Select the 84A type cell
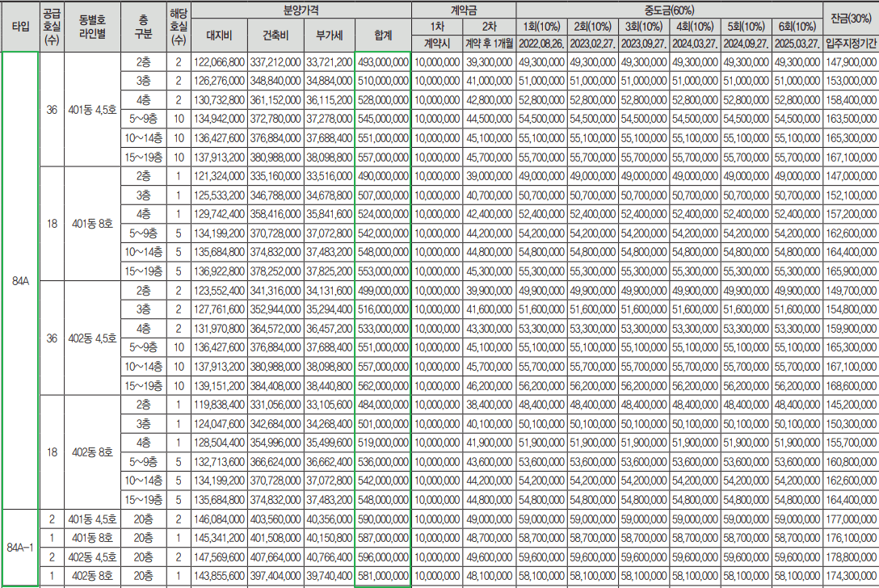This screenshot has width=879, height=588. point(21,281)
